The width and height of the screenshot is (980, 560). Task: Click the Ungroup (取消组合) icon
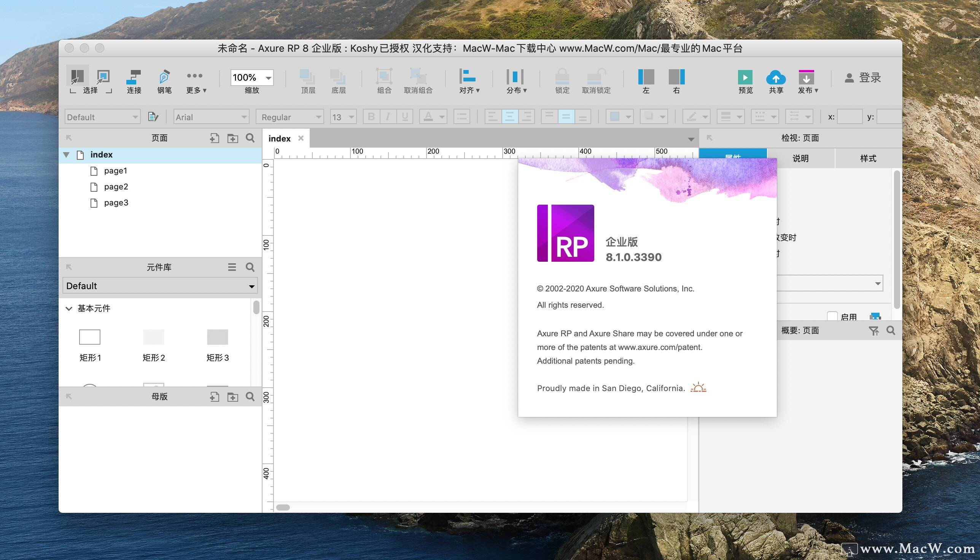pyautogui.click(x=418, y=76)
